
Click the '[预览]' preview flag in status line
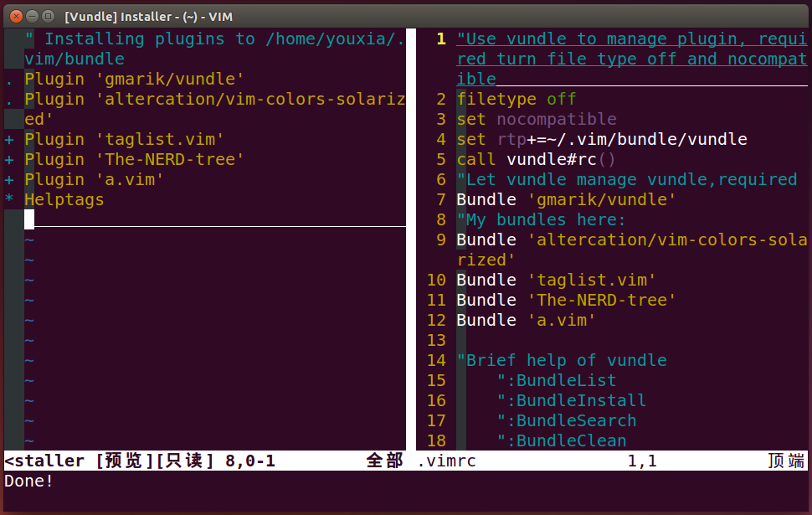pos(124,461)
